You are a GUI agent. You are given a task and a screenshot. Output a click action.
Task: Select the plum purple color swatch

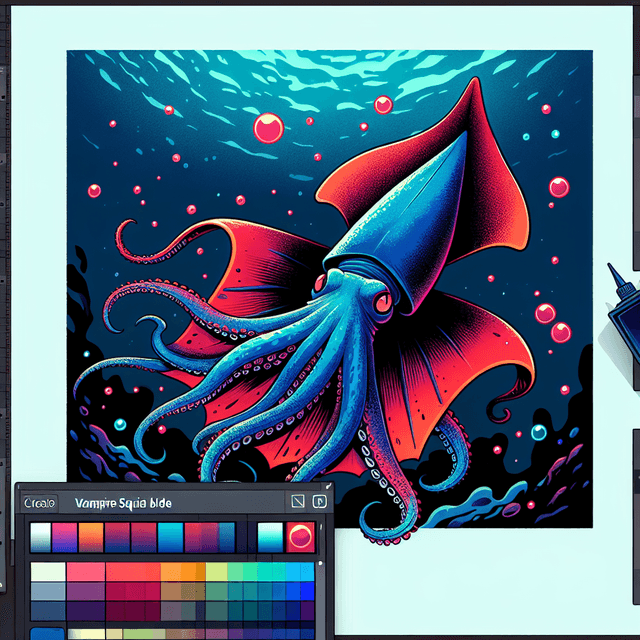(86, 591)
